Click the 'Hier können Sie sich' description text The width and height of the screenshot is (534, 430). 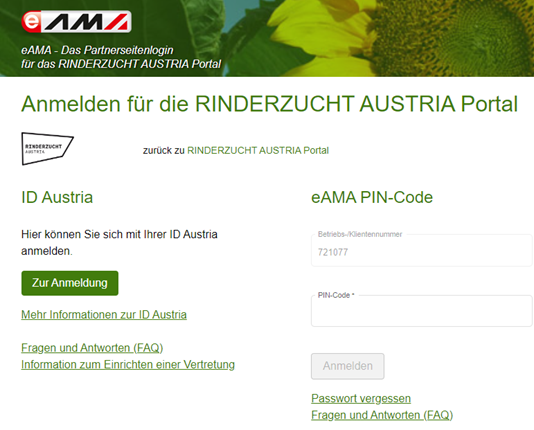point(119,242)
